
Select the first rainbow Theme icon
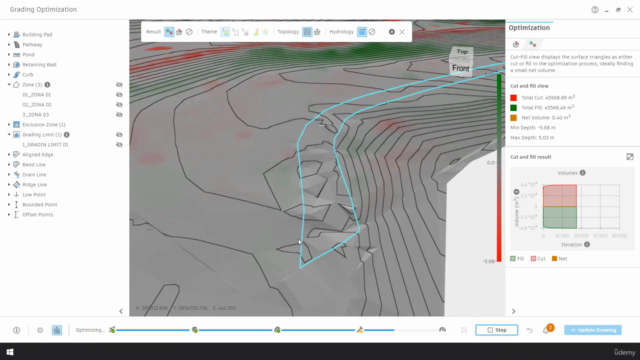(x=225, y=32)
